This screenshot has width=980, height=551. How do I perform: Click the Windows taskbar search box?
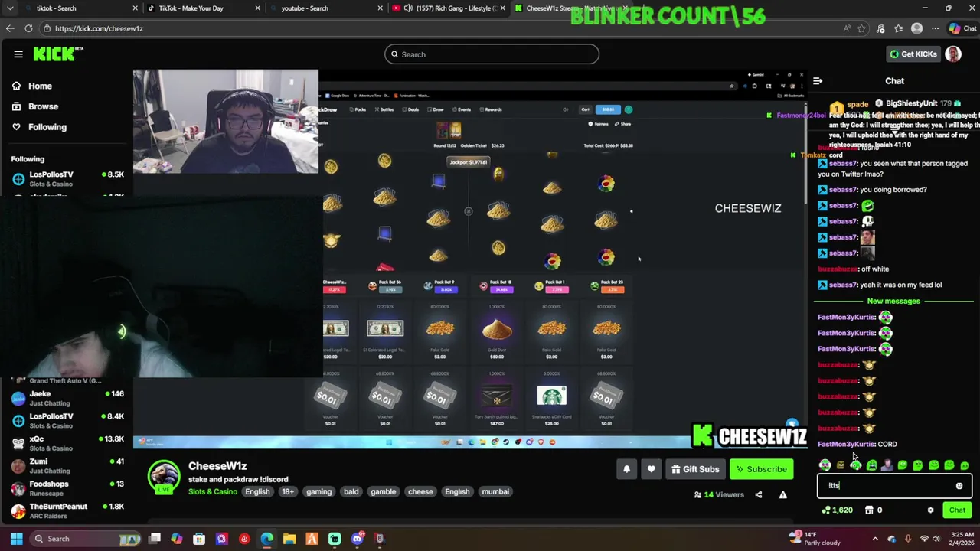coord(84,539)
